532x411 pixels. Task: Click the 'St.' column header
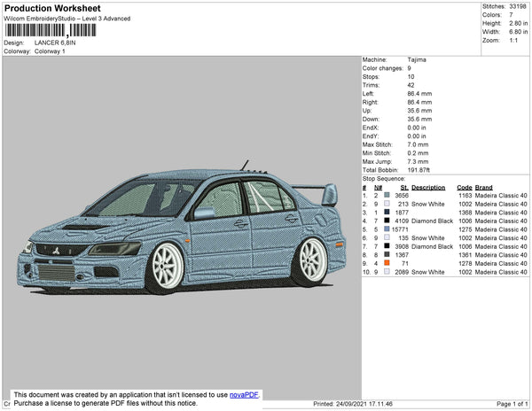404,188
